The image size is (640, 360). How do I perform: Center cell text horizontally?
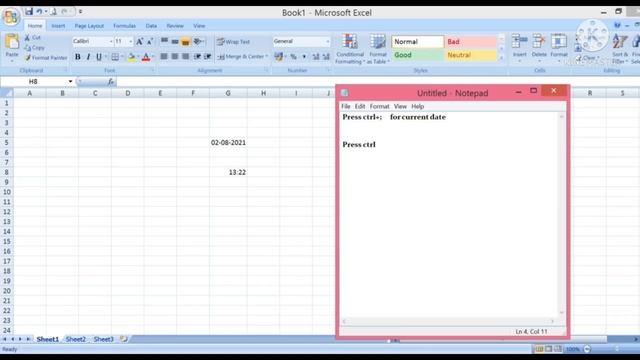(x=175, y=56)
